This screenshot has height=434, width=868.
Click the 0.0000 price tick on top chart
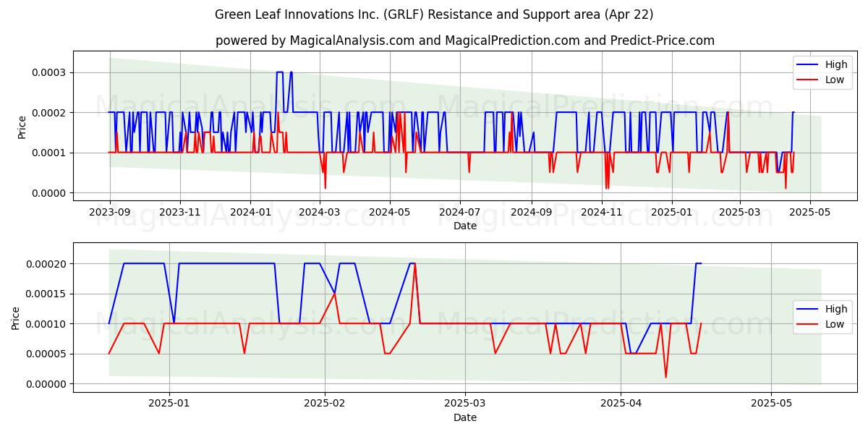click(50, 193)
